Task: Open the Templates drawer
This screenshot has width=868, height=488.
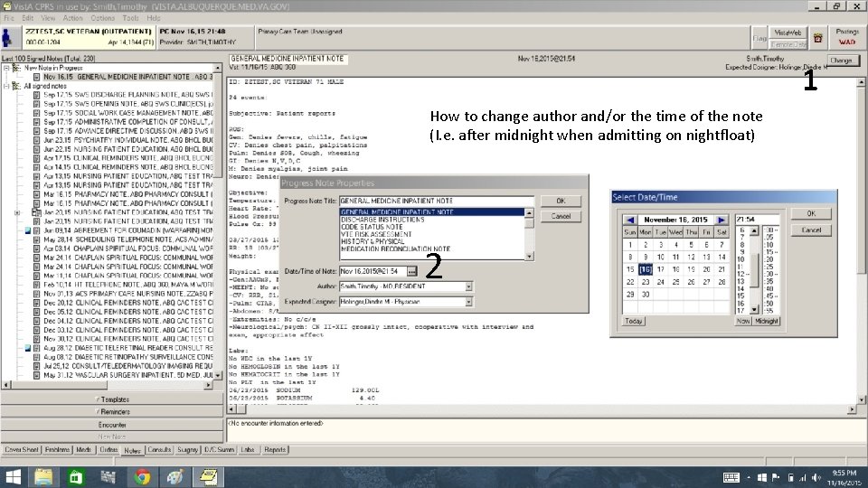Action: [112, 399]
